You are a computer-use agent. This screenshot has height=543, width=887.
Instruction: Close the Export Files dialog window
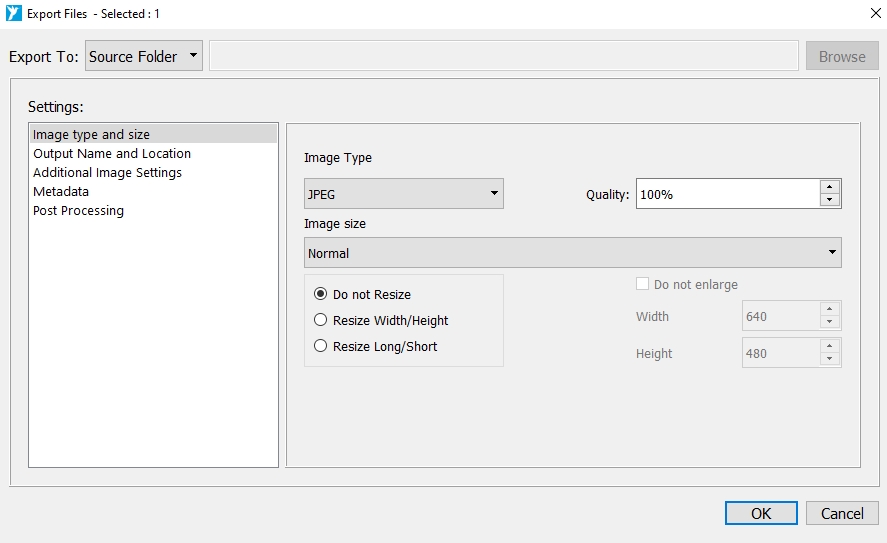(x=863, y=14)
